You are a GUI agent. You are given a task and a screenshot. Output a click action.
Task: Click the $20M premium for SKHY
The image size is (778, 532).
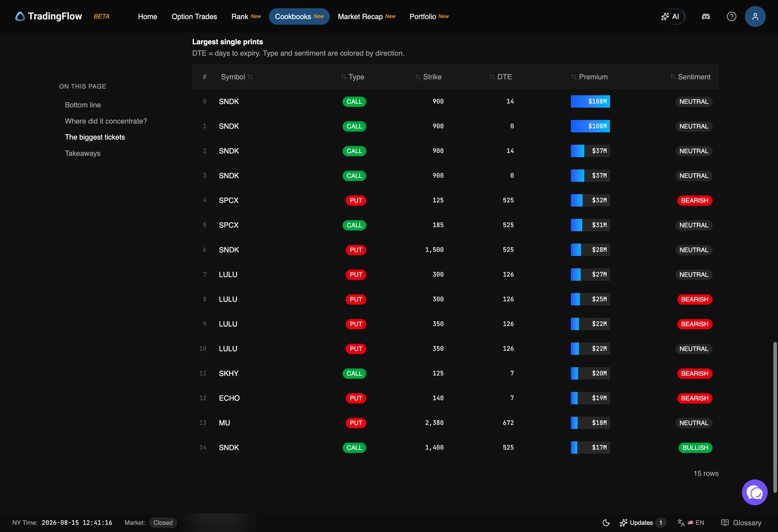[x=590, y=373]
